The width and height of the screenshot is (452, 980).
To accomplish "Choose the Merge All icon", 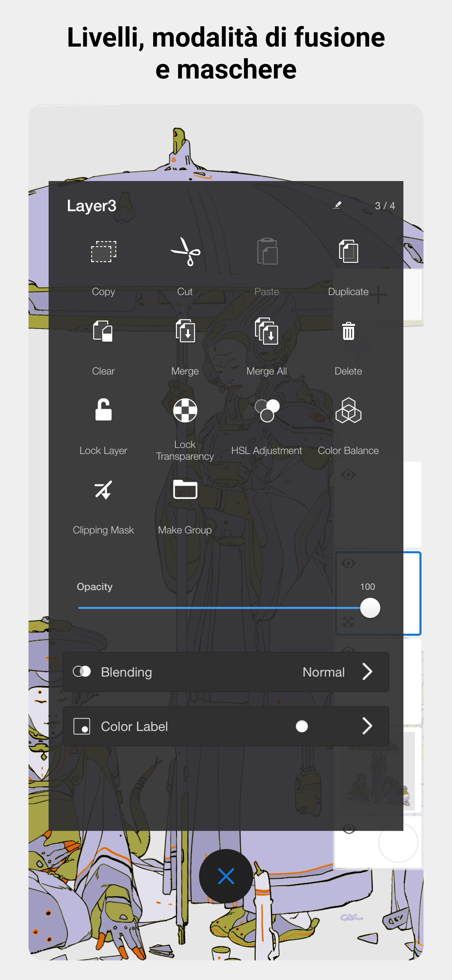I will [266, 331].
